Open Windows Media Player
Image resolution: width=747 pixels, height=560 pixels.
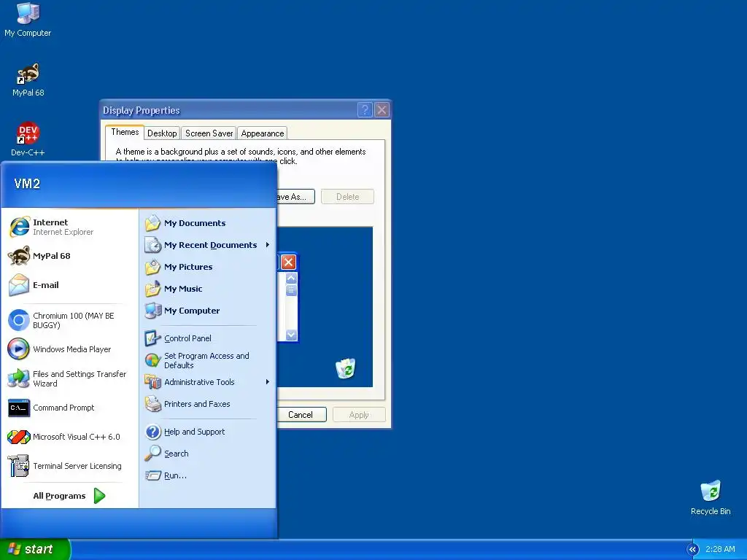pos(69,349)
